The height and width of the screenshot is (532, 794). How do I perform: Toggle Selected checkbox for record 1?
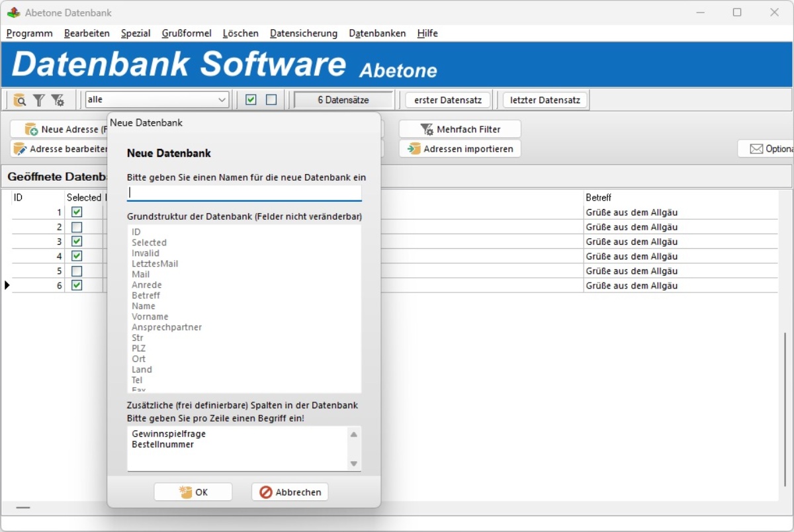click(x=77, y=212)
